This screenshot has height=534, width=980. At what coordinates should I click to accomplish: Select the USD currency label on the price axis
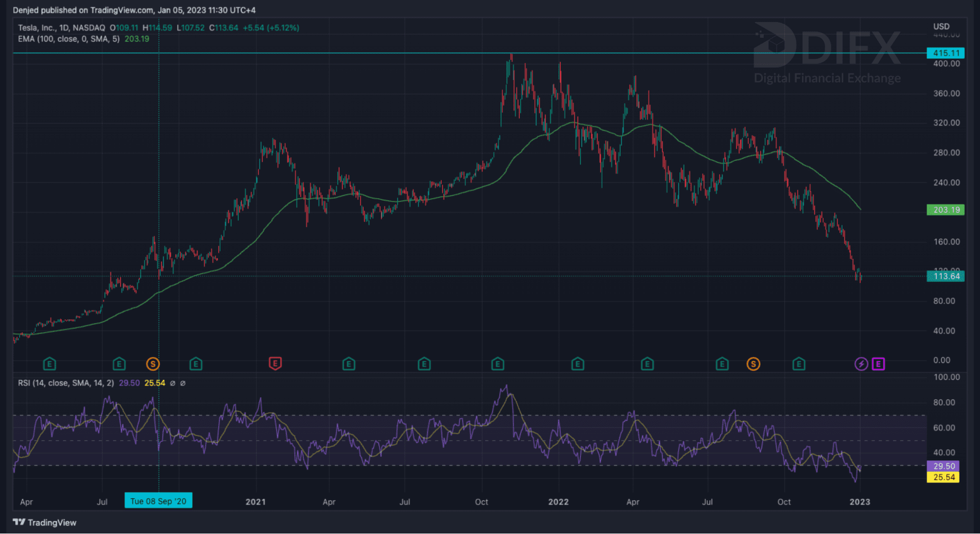click(x=941, y=26)
